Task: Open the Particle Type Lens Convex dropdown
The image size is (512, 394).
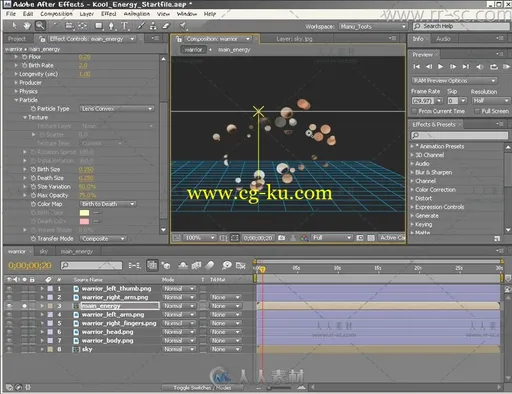Action: pyautogui.click(x=117, y=109)
